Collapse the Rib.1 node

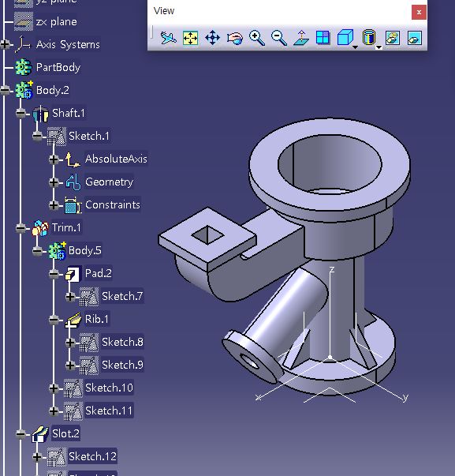coord(54,320)
